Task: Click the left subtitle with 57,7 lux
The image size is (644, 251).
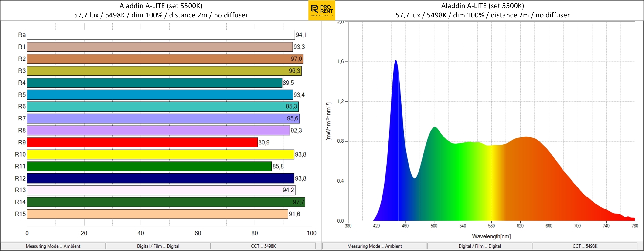Action: click(161, 15)
